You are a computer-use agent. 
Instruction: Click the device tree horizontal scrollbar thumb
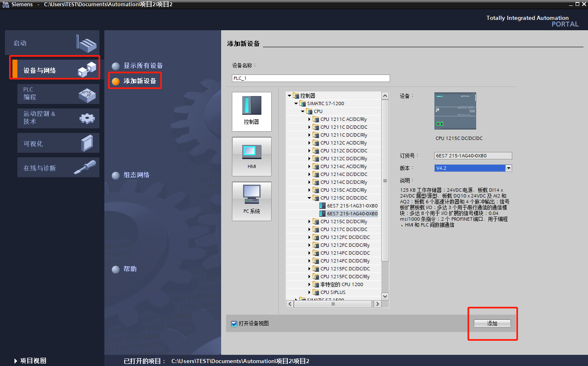click(333, 304)
